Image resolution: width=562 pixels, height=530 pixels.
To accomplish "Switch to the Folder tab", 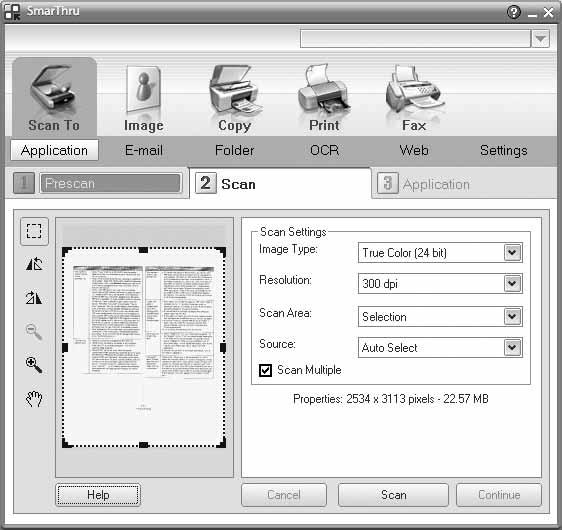I will tap(234, 150).
